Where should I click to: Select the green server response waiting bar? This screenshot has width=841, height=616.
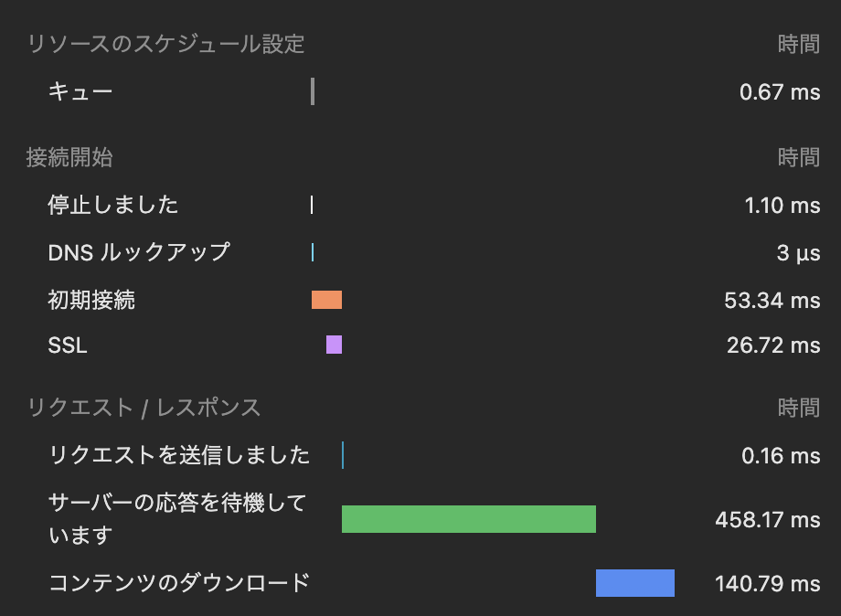pyautogui.click(x=468, y=519)
